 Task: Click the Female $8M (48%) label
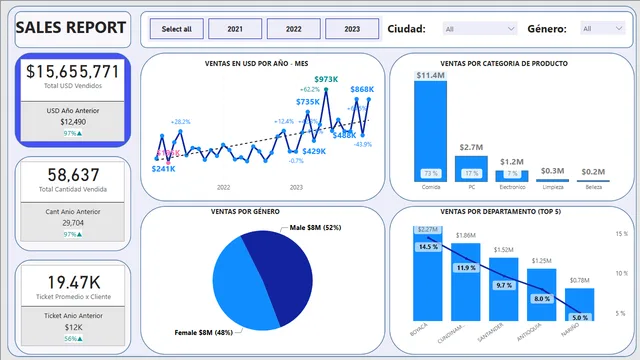[x=203, y=333]
